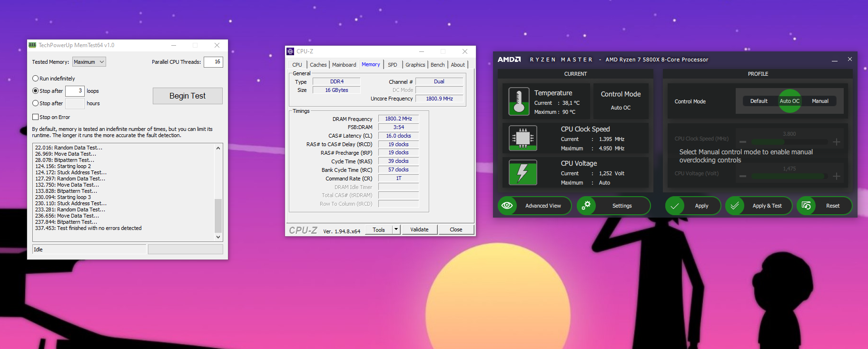Switch Control Mode to Auto OC

789,101
